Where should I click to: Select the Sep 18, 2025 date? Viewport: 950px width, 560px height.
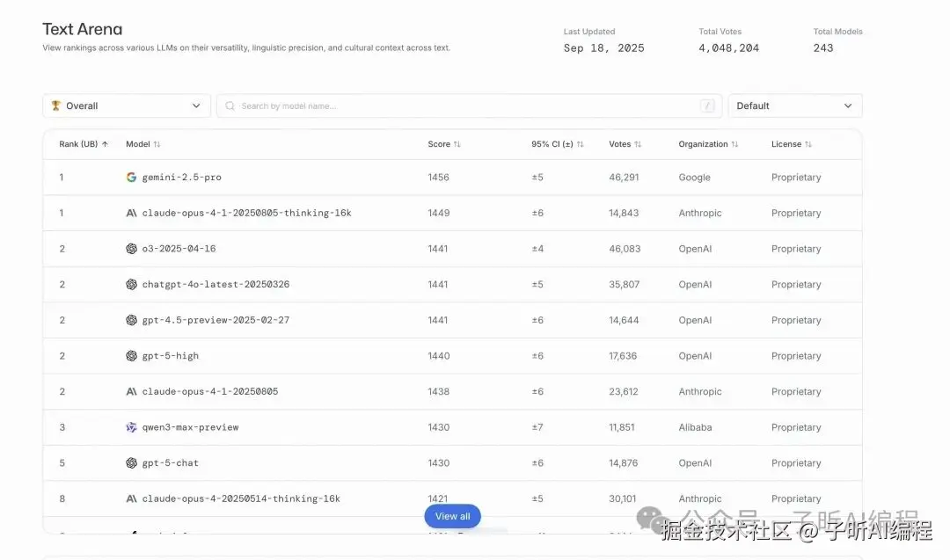pyautogui.click(x=604, y=47)
